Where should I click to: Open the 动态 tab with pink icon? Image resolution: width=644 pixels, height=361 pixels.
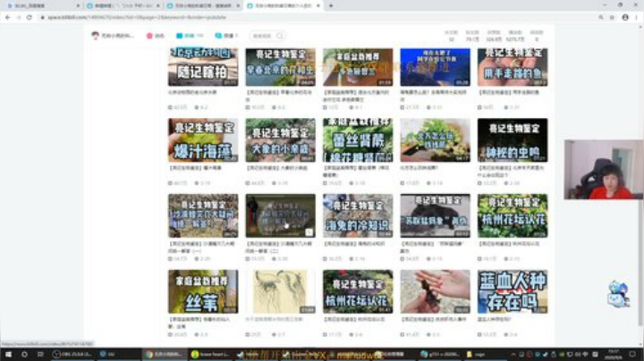pos(156,36)
